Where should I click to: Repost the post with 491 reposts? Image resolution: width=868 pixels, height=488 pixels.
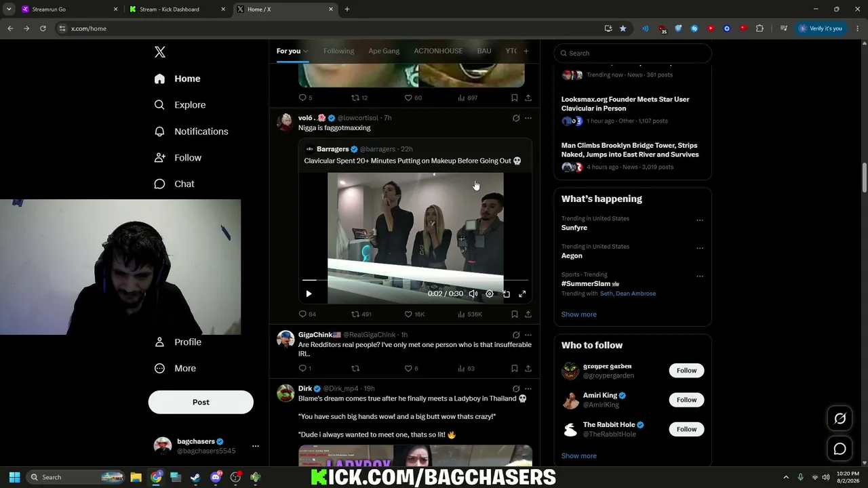[x=361, y=314]
